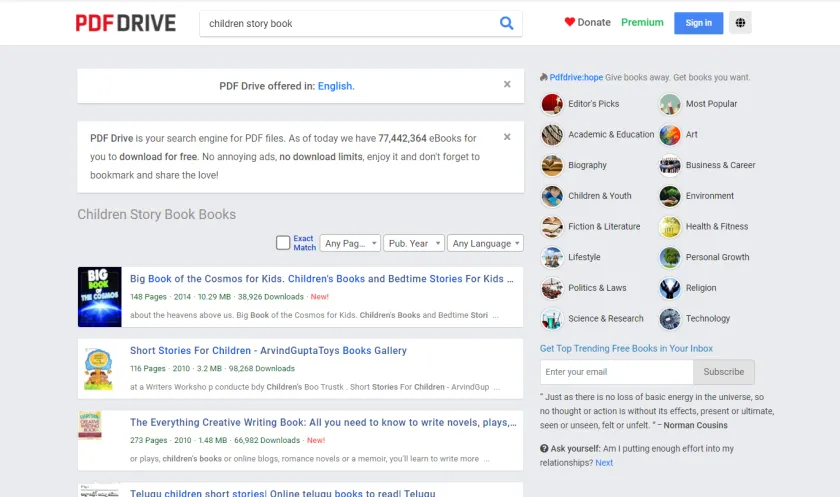Click '38,926 Downloads' text

(x=271, y=297)
